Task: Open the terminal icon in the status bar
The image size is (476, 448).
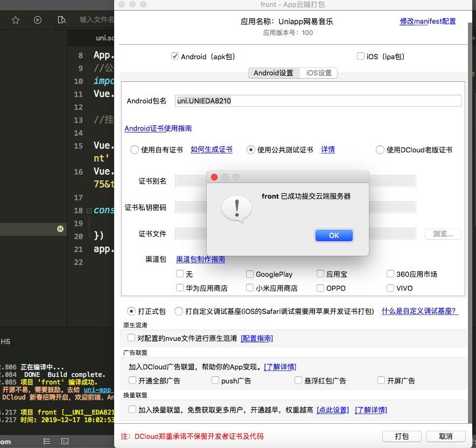Action: tap(65, 440)
